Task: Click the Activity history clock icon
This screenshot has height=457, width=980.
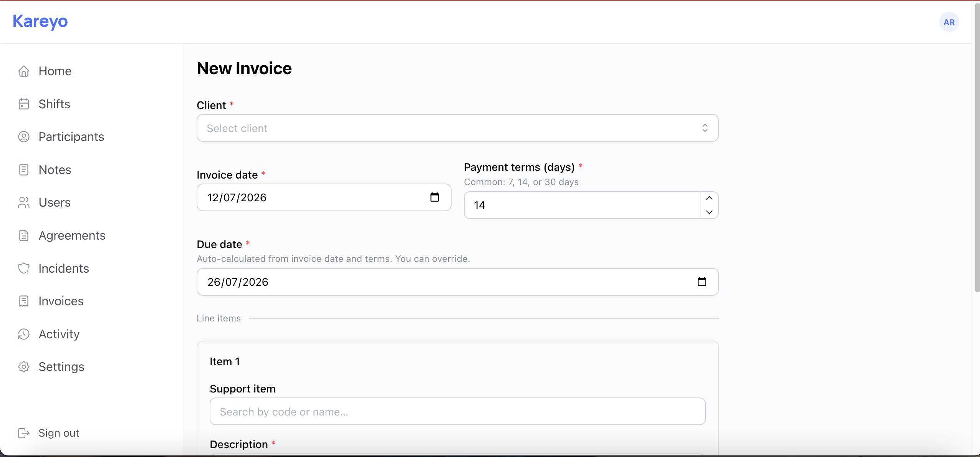Action: [x=24, y=334]
